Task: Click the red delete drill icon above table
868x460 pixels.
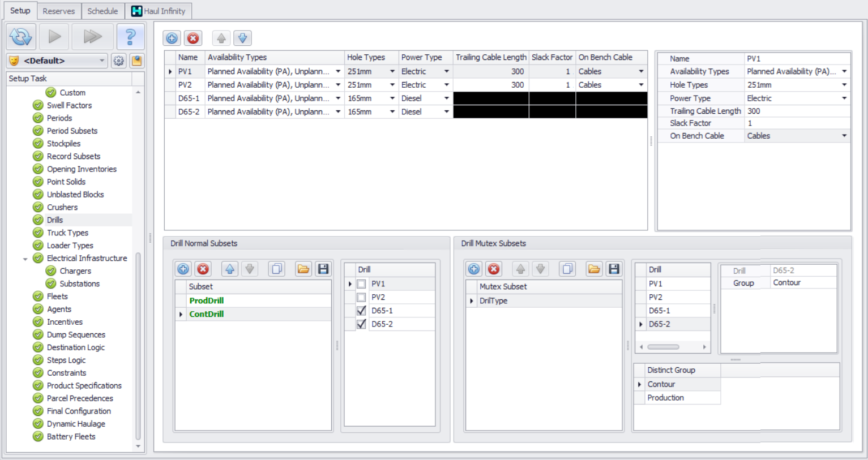Action: (x=193, y=38)
